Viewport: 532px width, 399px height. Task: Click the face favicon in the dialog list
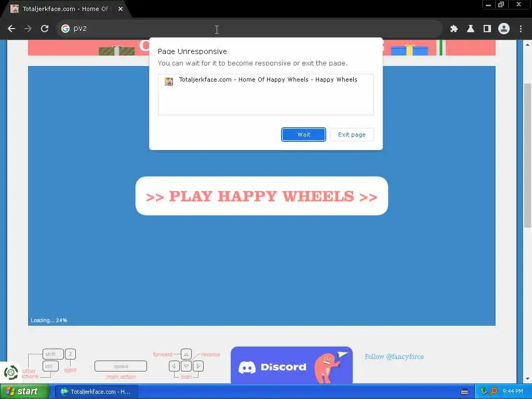(169, 81)
